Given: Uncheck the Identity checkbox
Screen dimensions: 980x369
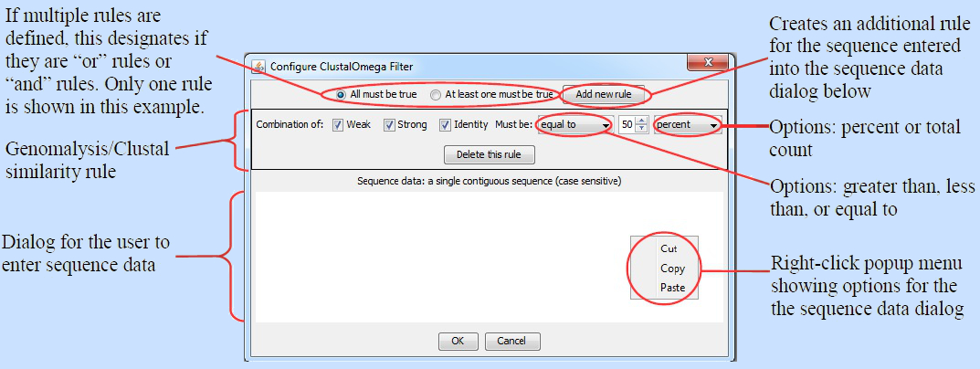Looking at the screenshot, I should pos(445,124).
